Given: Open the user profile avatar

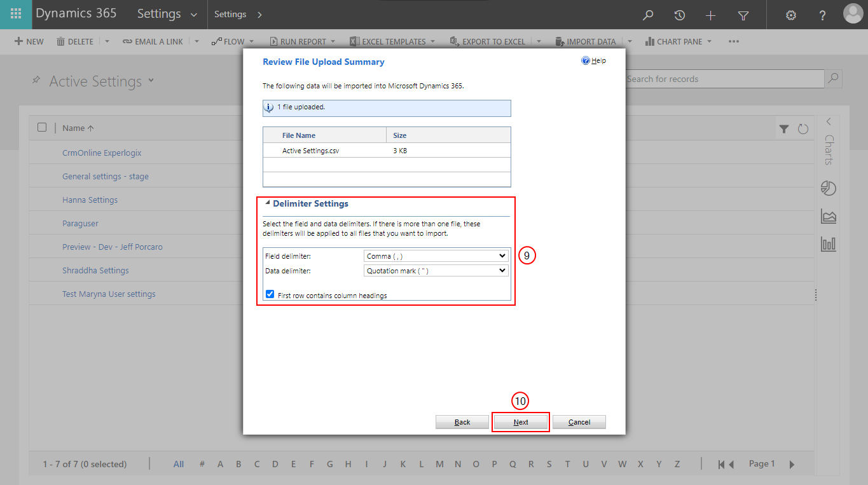Looking at the screenshot, I should (x=853, y=14).
